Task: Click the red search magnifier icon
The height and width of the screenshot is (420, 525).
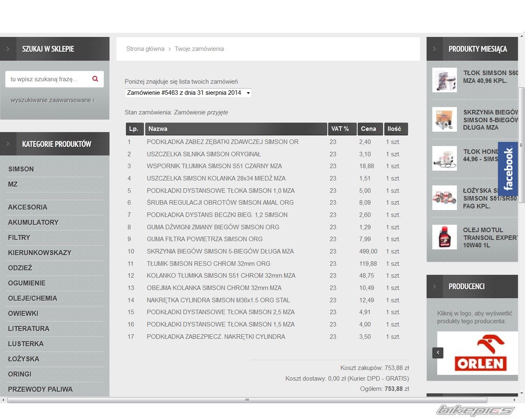Action: tap(95, 79)
